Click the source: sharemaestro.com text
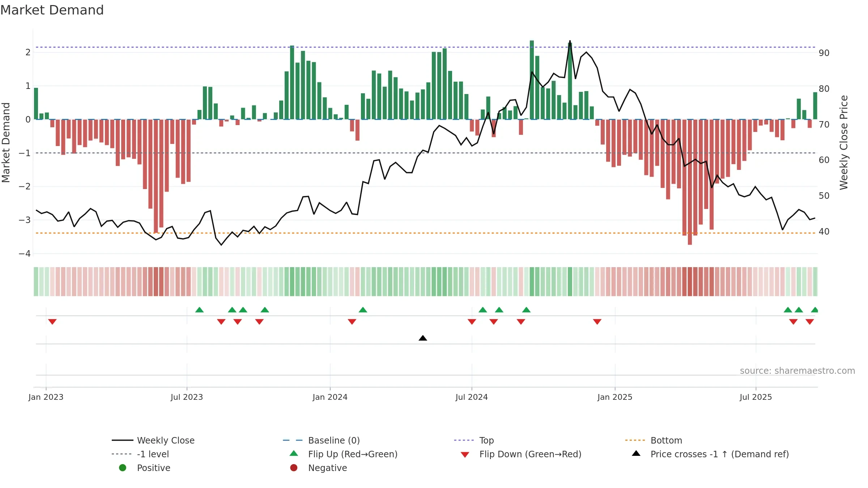Image resolution: width=868 pixels, height=488 pixels. pyautogui.click(x=797, y=371)
